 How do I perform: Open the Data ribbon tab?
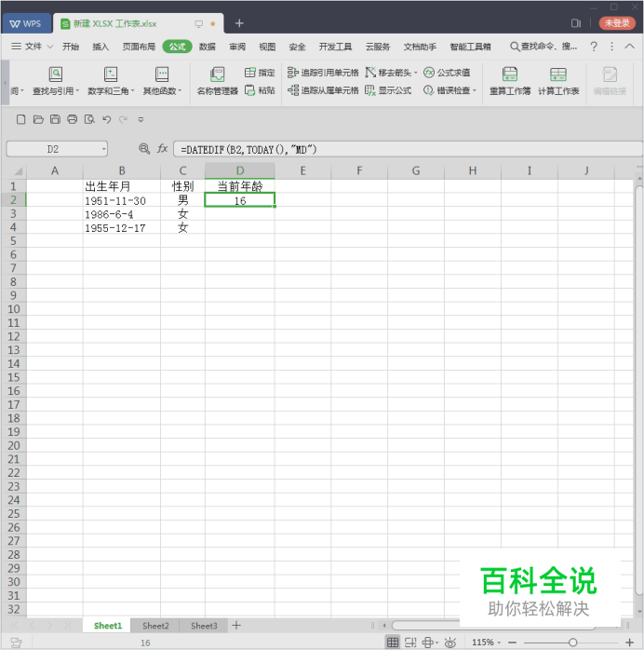click(x=208, y=47)
